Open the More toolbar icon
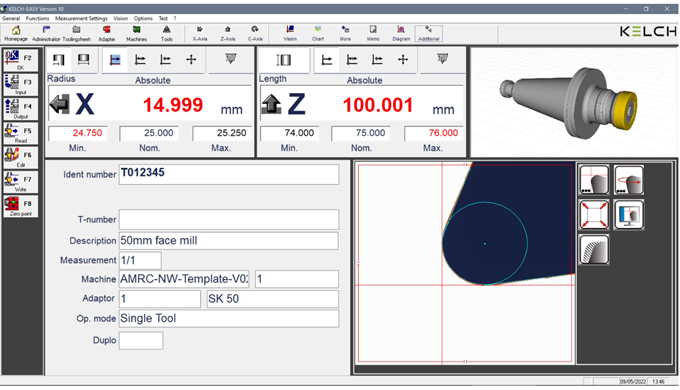This screenshot has width=680, height=390. (345, 34)
